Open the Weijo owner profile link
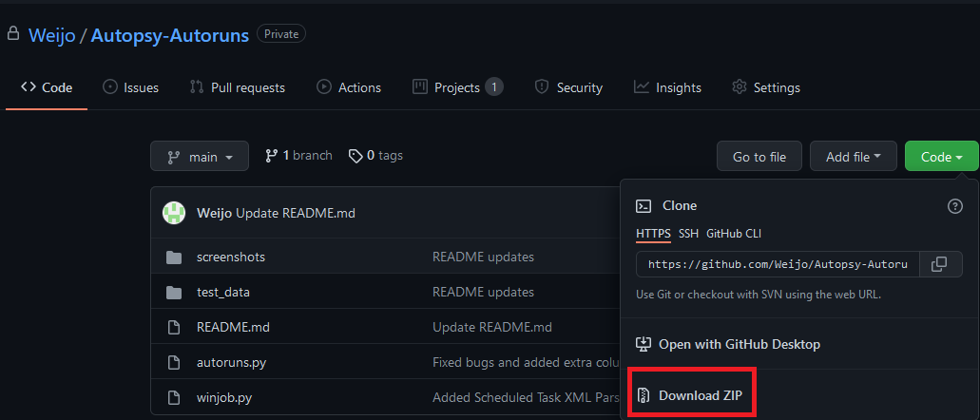 coord(52,35)
